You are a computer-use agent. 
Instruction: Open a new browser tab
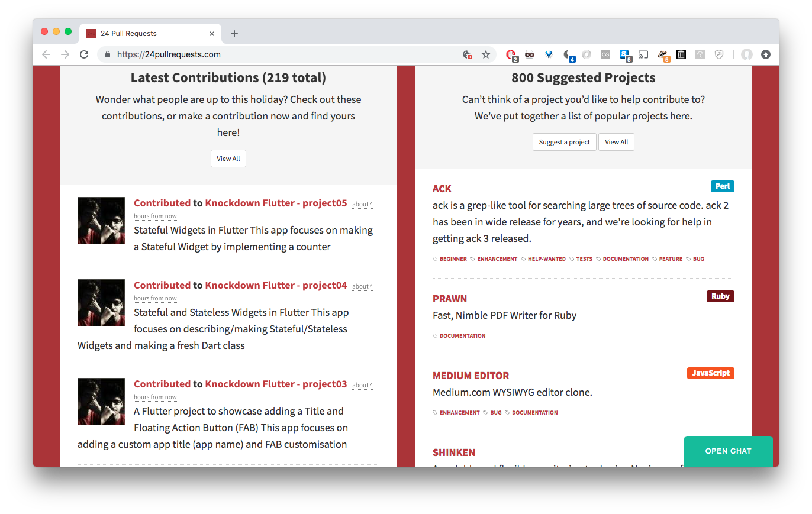[234, 34]
